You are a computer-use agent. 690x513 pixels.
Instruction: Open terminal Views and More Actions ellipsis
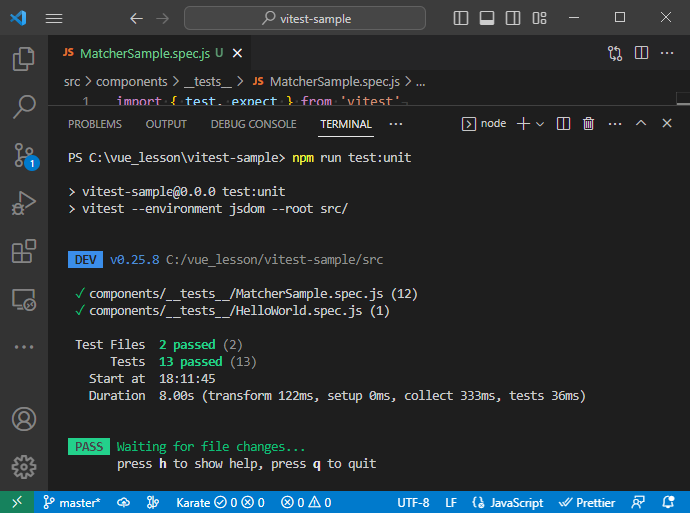[x=615, y=124]
